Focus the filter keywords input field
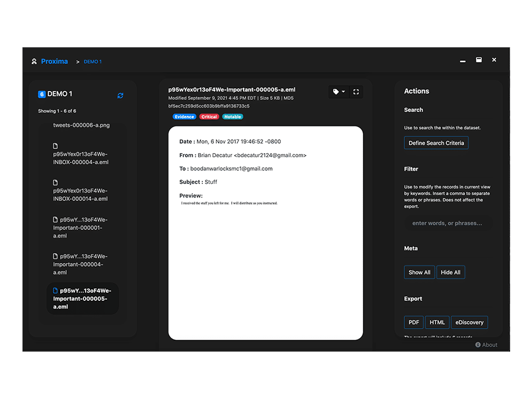The image size is (532, 399). pyautogui.click(x=447, y=223)
